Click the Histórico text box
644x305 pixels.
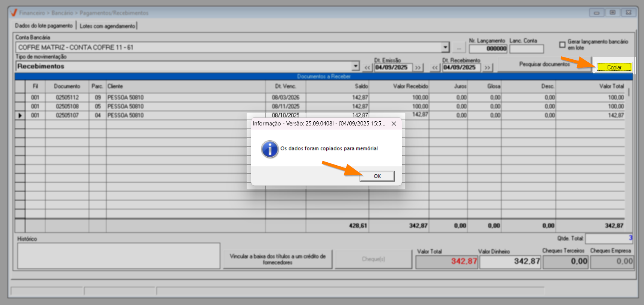point(119,255)
